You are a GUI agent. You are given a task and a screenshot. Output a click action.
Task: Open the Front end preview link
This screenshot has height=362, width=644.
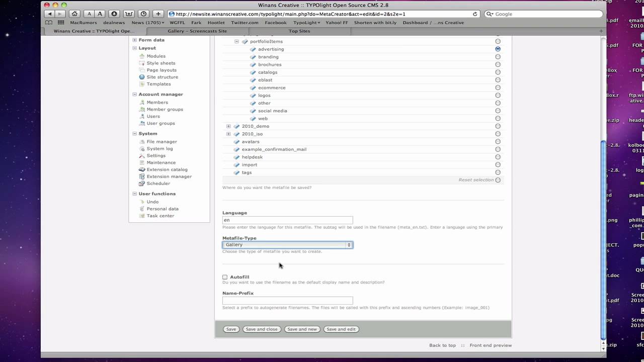(491, 345)
